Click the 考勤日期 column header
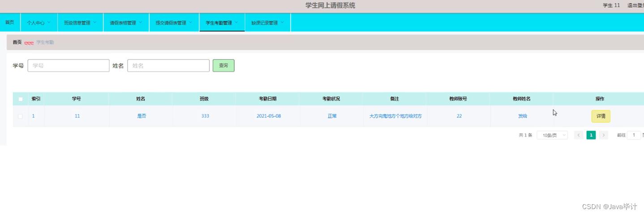The image size is (644, 214). pyautogui.click(x=267, y=99)
